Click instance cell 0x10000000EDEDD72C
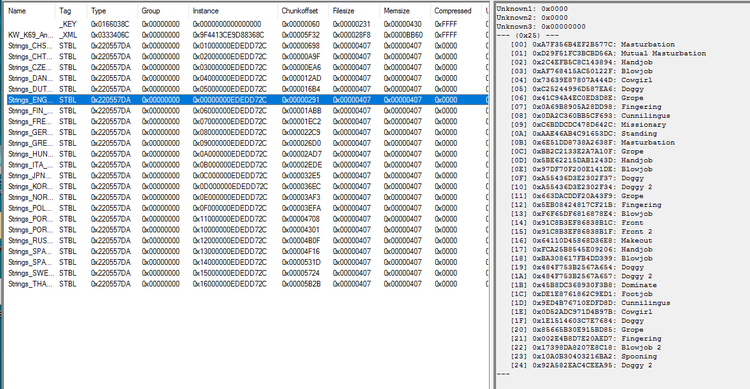Screen dimensions: 750x389 tap(230, 230)
